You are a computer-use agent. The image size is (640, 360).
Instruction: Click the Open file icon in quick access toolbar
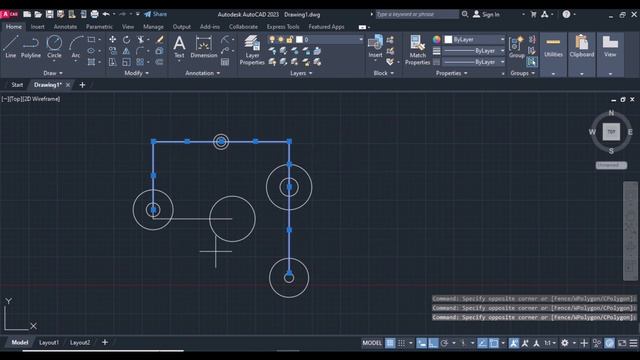coord(38,14)
